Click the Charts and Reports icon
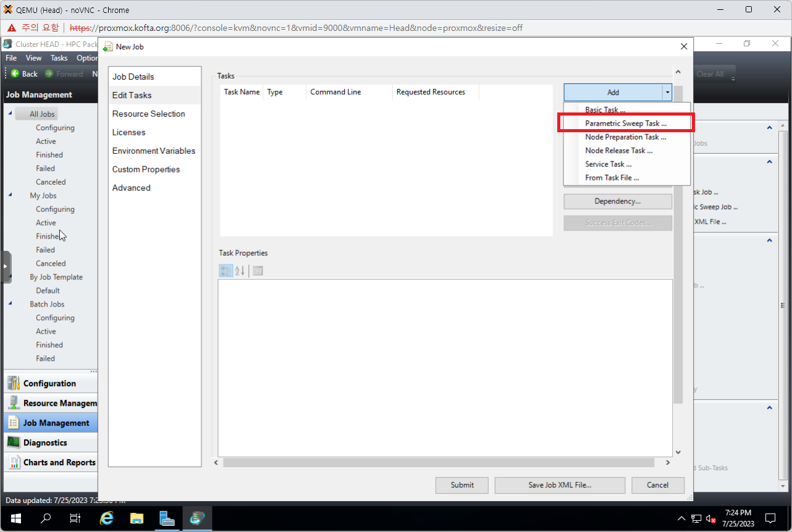Image resolution: width=792 pixels, height=532 pixels. 13,462
